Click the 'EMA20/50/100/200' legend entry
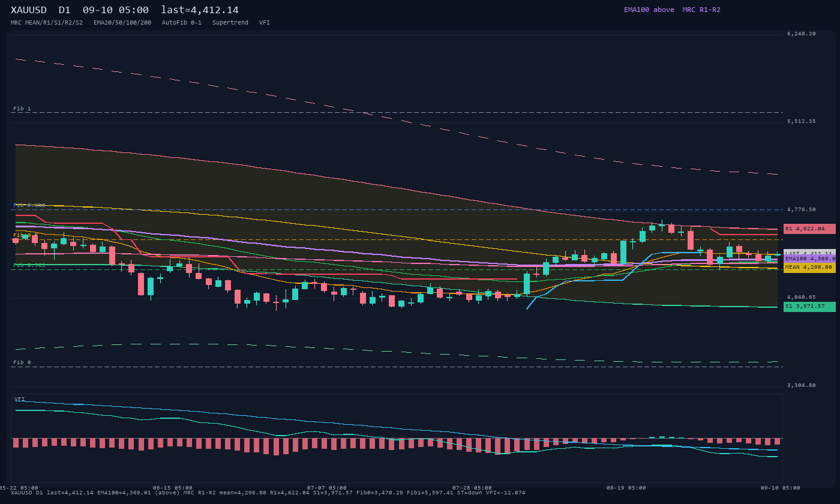840x504 pixels. point(122,23)
